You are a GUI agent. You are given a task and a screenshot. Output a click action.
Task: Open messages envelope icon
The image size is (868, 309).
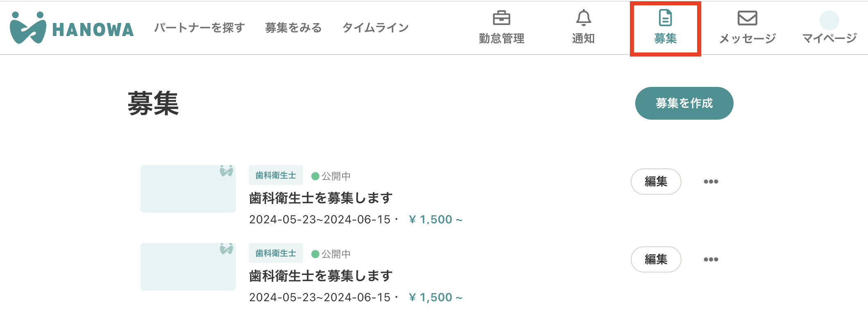click(747, 18)
